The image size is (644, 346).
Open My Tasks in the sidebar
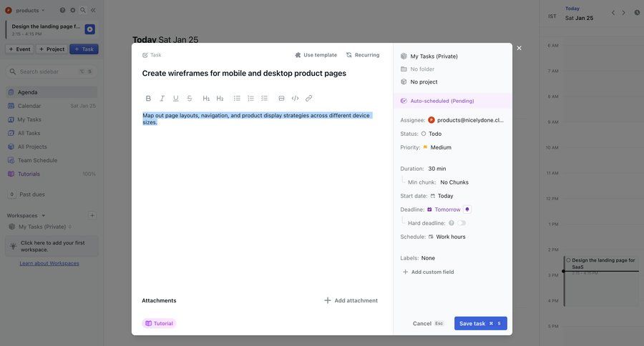(x=52, y=119)
